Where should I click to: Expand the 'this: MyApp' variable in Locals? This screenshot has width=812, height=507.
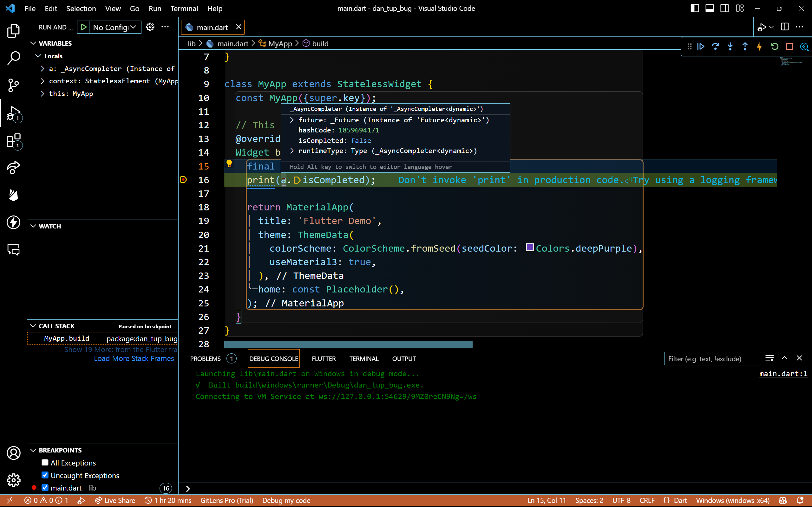coord(42,93)
